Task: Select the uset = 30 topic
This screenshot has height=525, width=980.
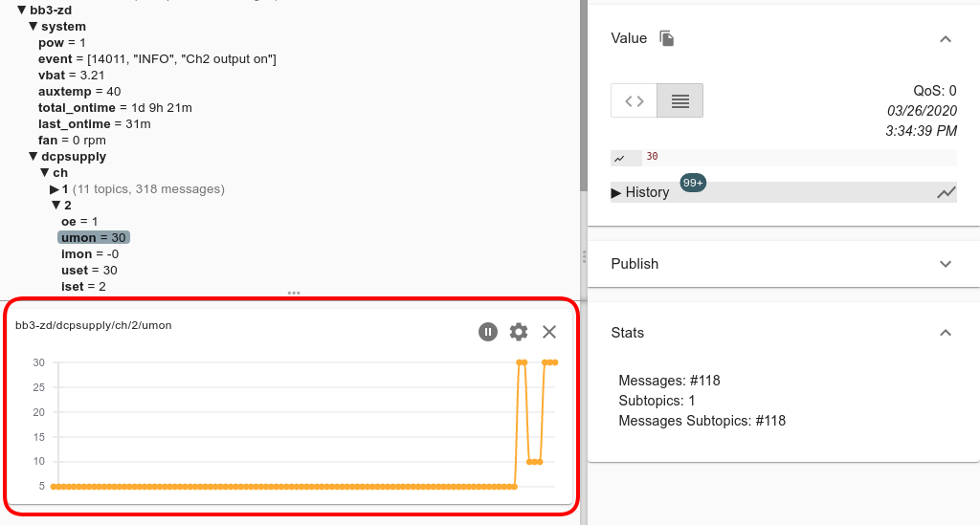Action: point(89,271)
